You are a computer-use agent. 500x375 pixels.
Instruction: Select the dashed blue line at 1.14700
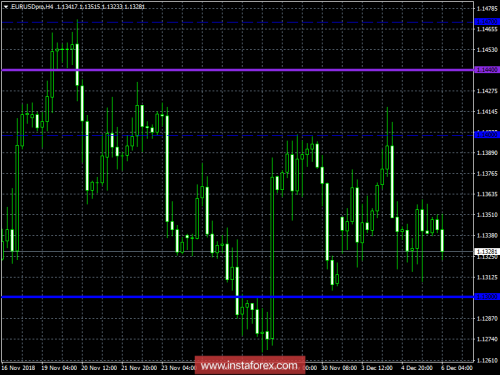pyautogui.click(x=237, y=22)
